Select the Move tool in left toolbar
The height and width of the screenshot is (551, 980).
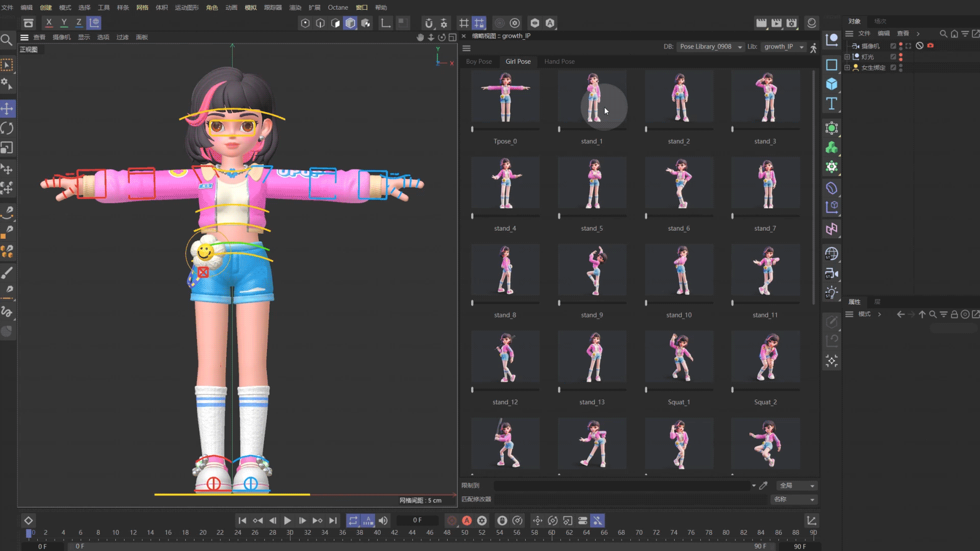click(7, 109)
